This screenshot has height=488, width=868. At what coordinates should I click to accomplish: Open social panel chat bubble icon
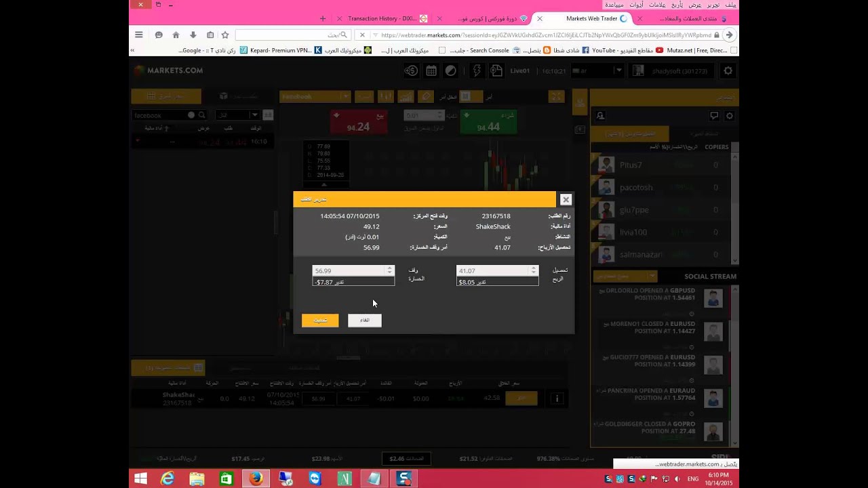click(x=714, y=116)
